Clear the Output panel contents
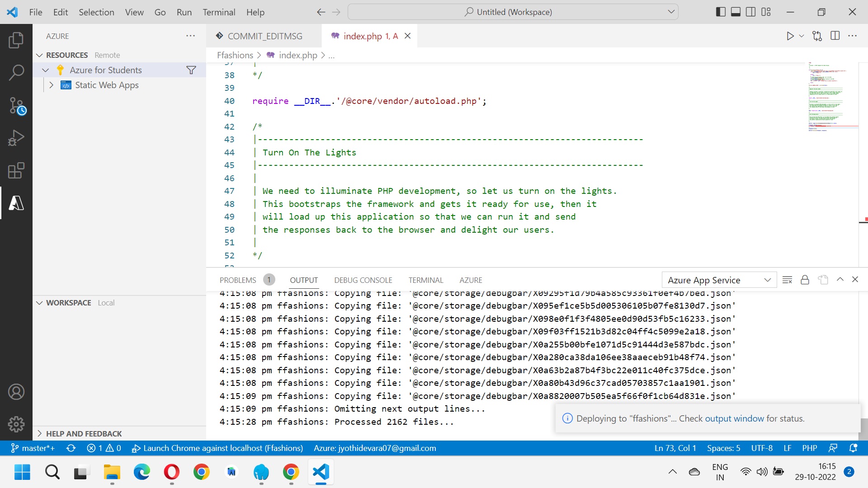This screenshot has width=868, height=488. pos(787,280)
